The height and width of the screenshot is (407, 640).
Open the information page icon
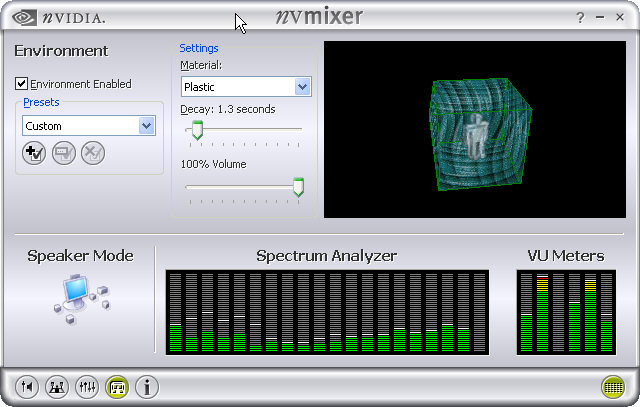click(x=147, y=387)
